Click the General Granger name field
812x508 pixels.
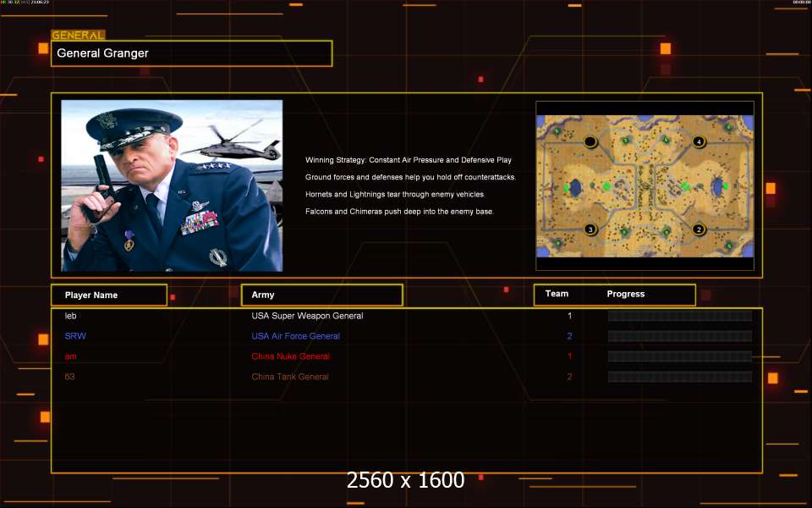point(192,53)
